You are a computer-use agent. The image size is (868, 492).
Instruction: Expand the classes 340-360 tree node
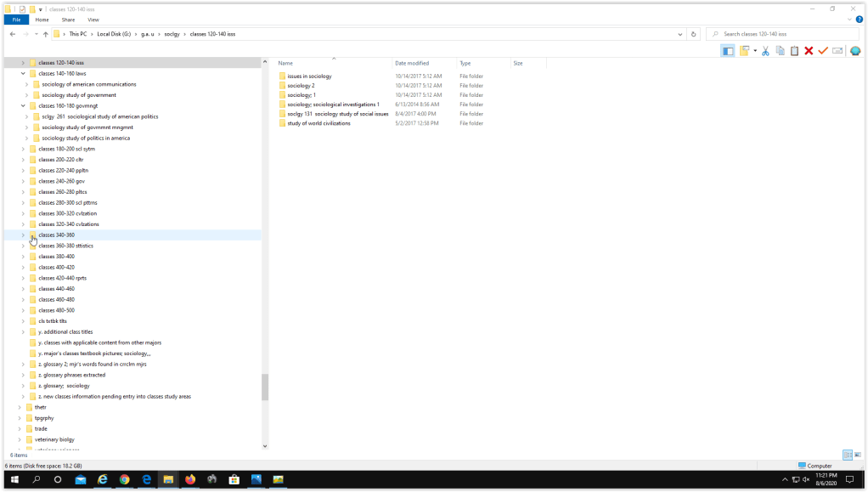(x=23, y=235)
